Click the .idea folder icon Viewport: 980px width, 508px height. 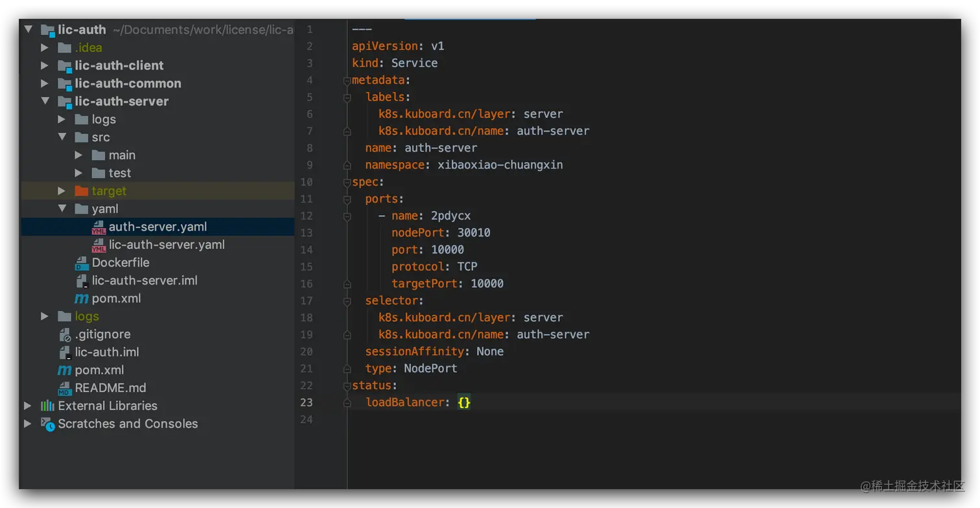click(64, 47)
